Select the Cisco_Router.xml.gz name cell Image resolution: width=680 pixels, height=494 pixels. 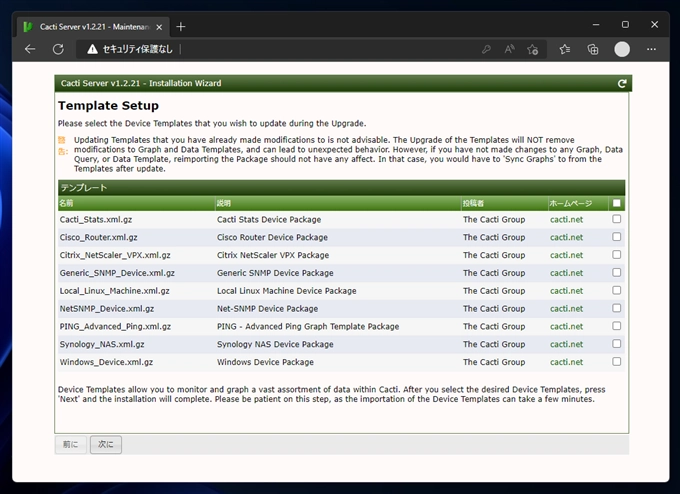pyautogui.click(x=98, y=237)
